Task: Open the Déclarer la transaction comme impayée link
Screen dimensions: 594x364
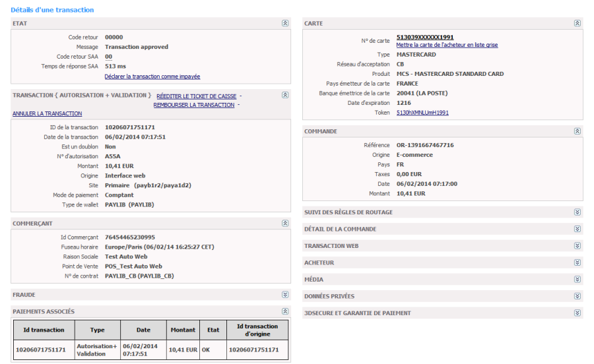Action: pyautogui.click(x=152, y=76)
